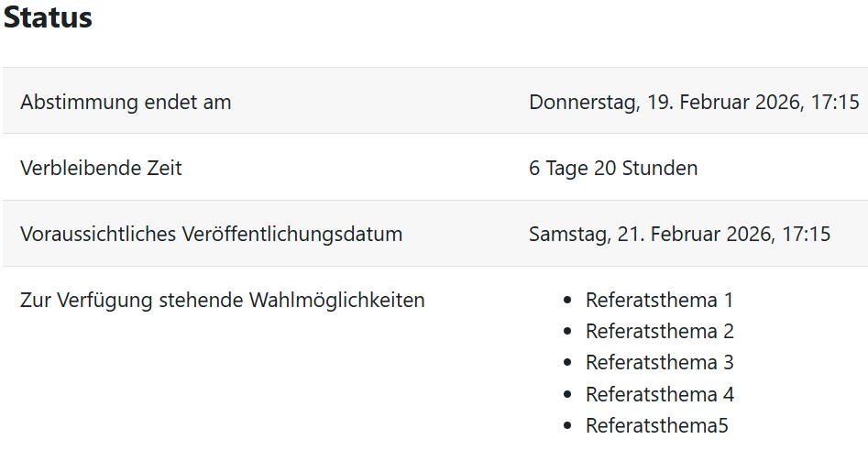Screen dimensions: 868x450
Task: Click the bullet point before Referatsthema 4
Action: 567,394
